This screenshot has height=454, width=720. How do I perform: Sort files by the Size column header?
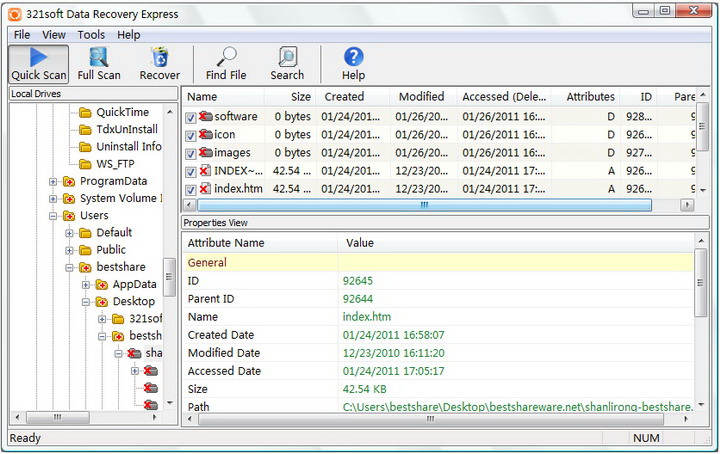[300, 97]
